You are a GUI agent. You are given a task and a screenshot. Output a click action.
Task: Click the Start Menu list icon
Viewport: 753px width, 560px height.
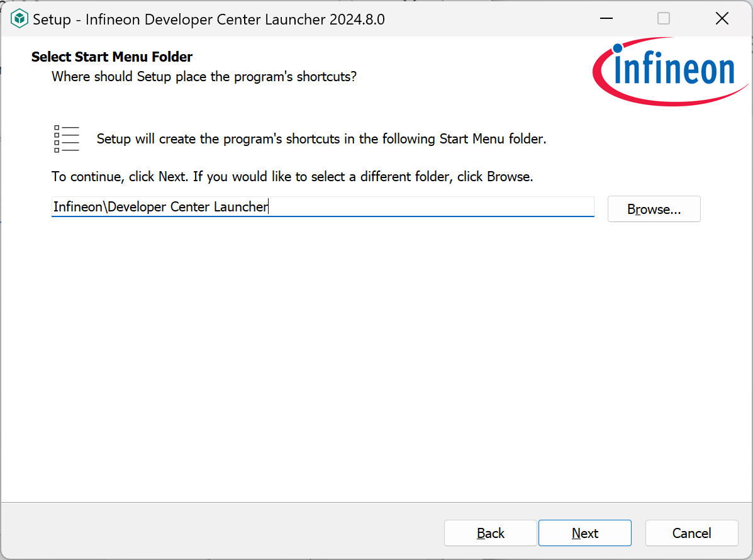pyautogui.click(x=67, y=139)
